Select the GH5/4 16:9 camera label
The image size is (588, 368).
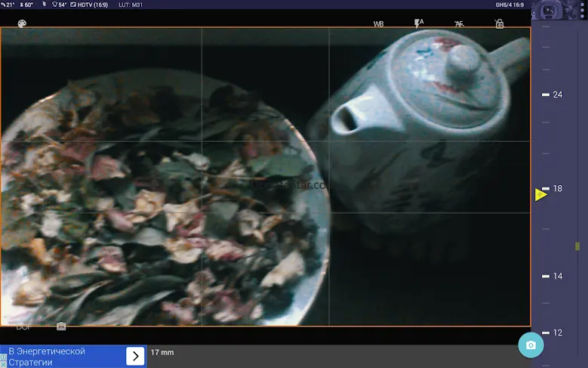[x=509, y=5]
